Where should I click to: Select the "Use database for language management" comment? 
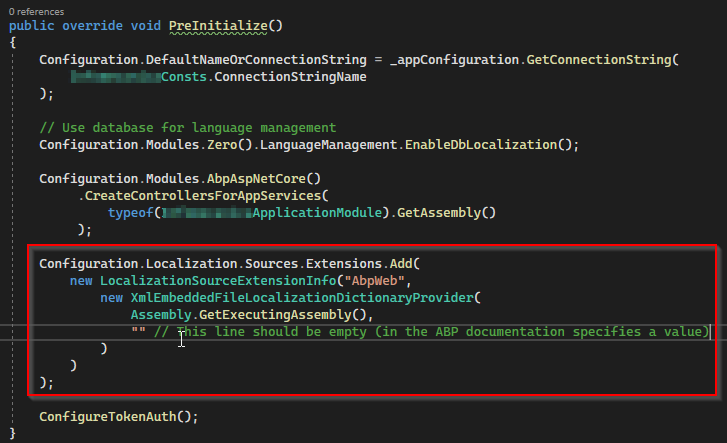coord(188,128)
